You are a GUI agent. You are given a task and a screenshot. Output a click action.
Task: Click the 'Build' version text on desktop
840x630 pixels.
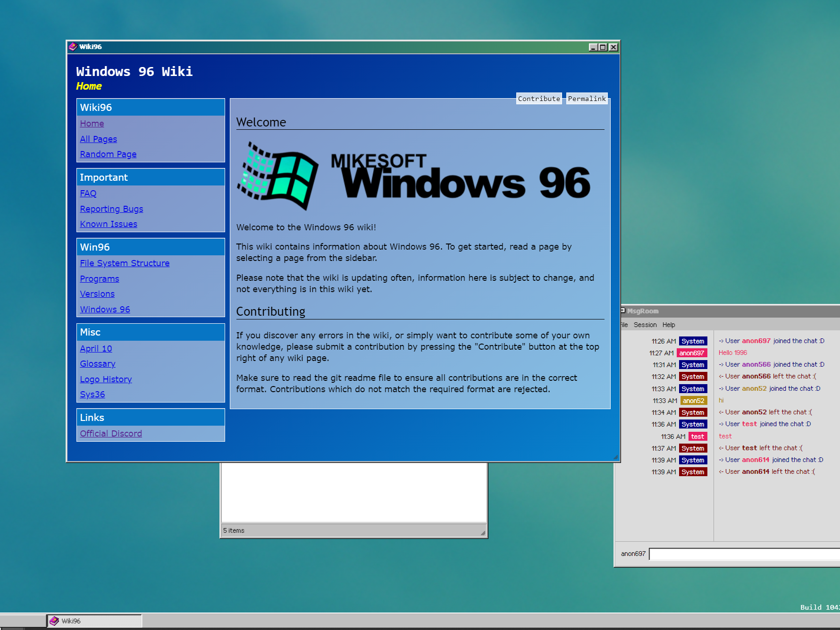820,607
